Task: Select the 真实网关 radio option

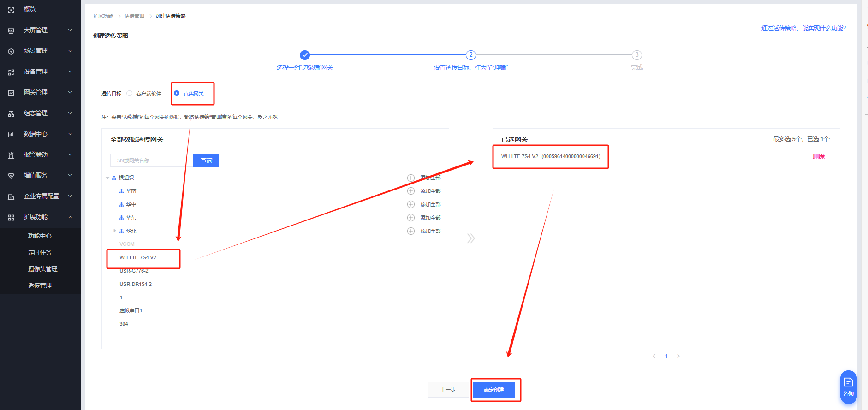Action: pos(177,93)
